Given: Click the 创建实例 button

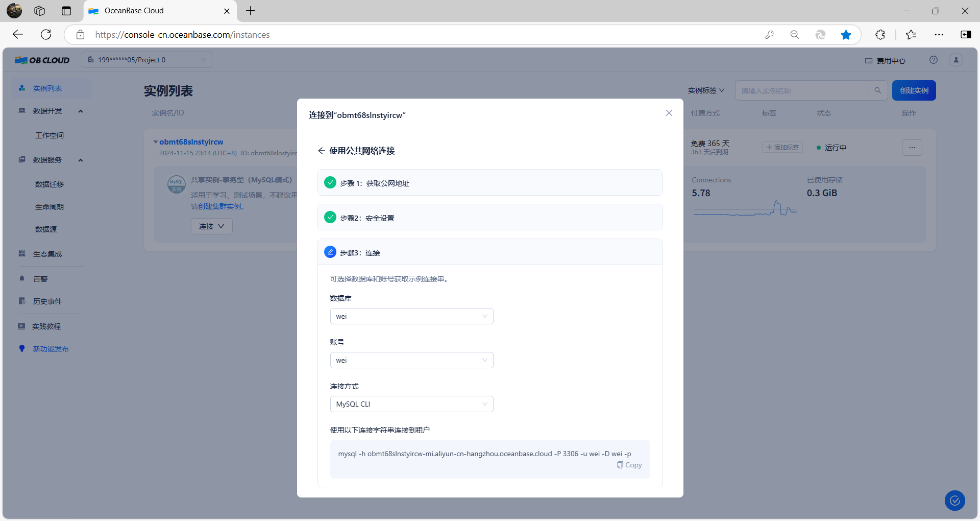Looking at the screenshot, I should (914, 90).
